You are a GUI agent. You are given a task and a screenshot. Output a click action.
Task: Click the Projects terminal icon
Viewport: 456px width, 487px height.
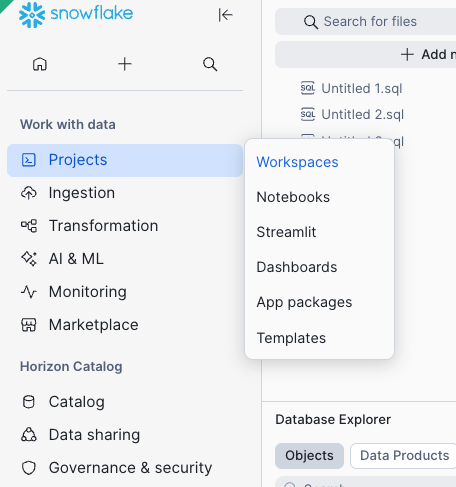click(29, 160)
